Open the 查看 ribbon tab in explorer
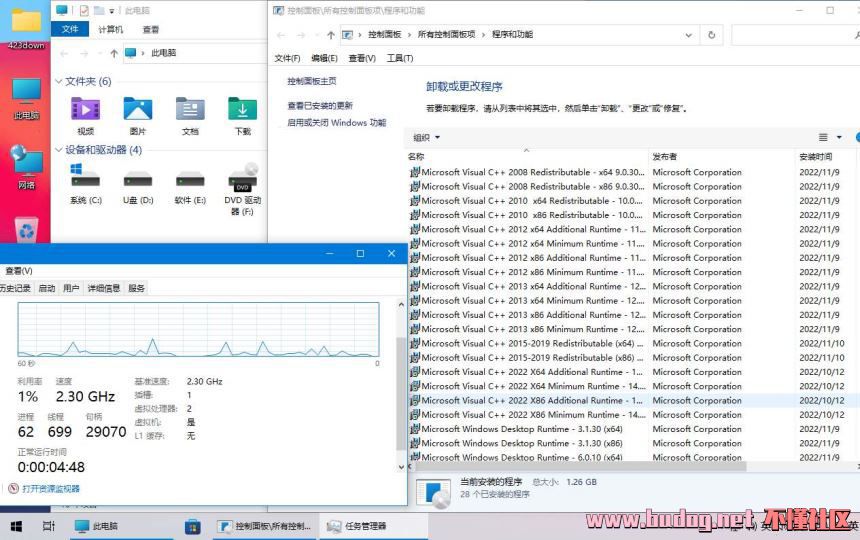Screen dimensions: 860x540 [151, 29]
